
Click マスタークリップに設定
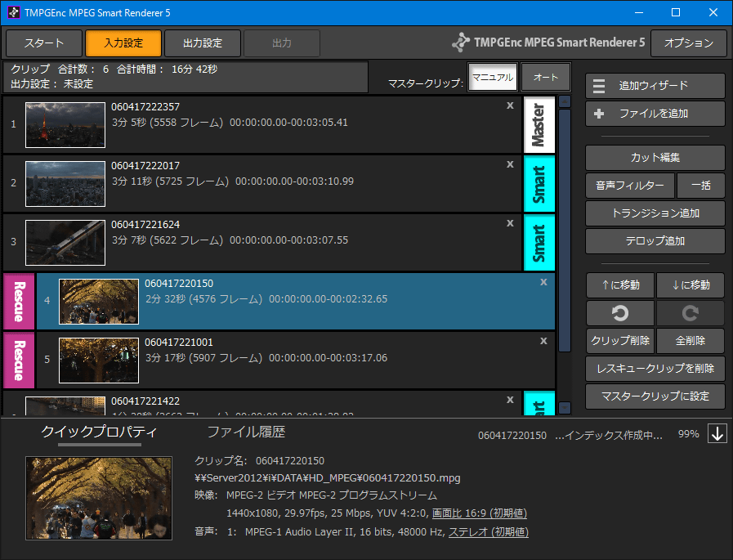click(x=655, y=396)
